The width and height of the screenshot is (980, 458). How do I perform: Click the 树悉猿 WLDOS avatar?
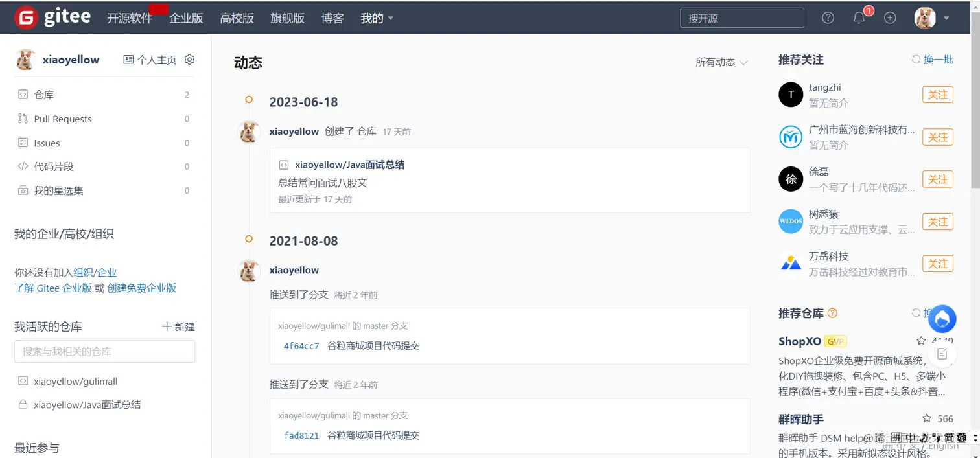click(791, 222)
